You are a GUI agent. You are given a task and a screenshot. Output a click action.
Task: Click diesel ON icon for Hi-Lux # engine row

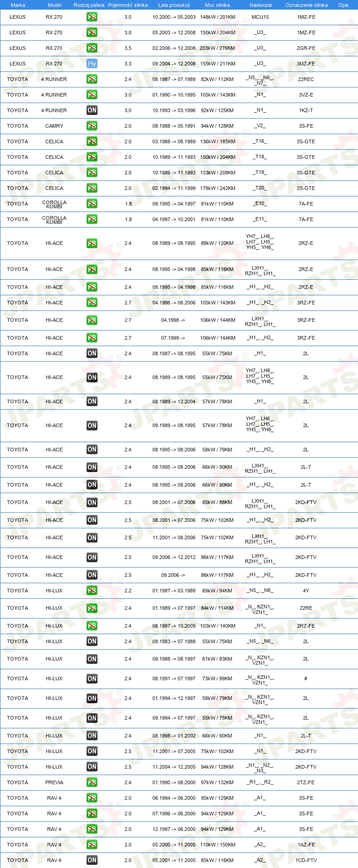pos(92,679)
